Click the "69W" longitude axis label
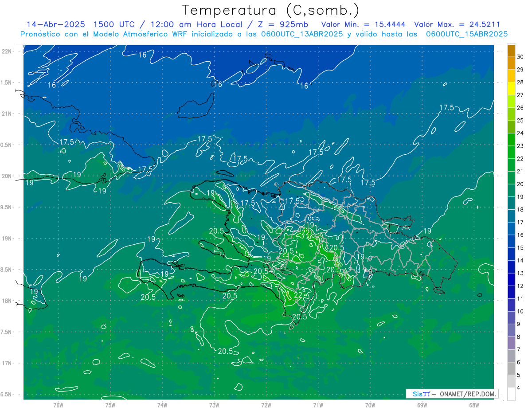The height and width of the screenshot is (411, 532). tap(422, 405)
